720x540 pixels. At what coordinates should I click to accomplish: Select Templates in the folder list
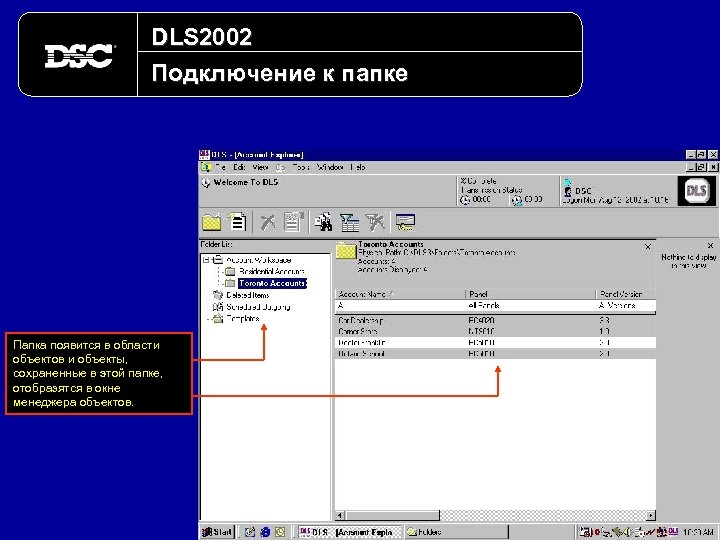click(243, 319)
